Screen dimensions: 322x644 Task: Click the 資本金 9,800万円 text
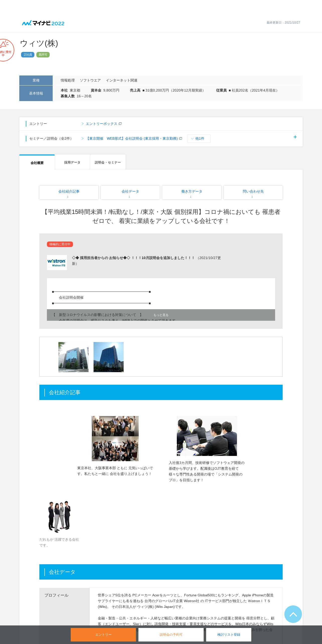[105, 90]
